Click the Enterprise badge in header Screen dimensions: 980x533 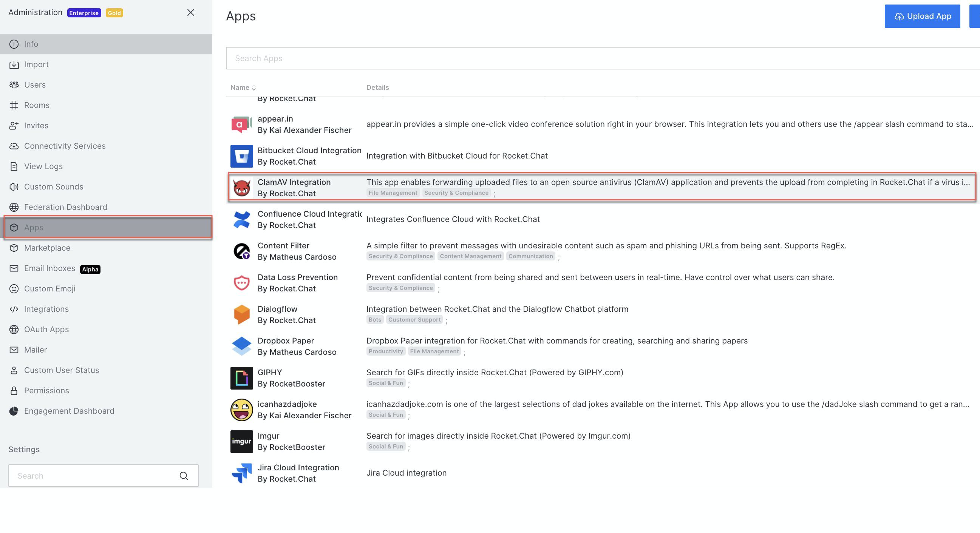click(x=84, y=13)
